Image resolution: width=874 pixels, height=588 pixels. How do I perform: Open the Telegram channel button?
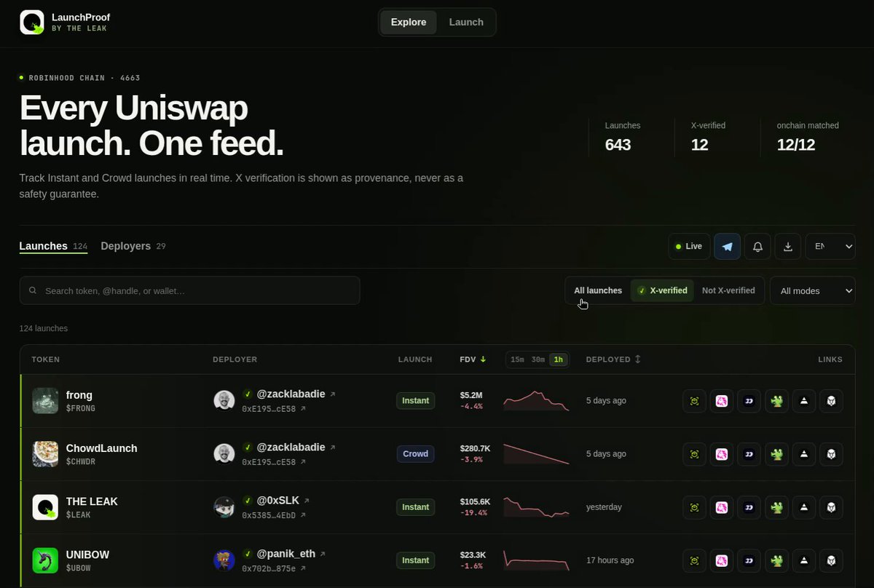[728, 247]
